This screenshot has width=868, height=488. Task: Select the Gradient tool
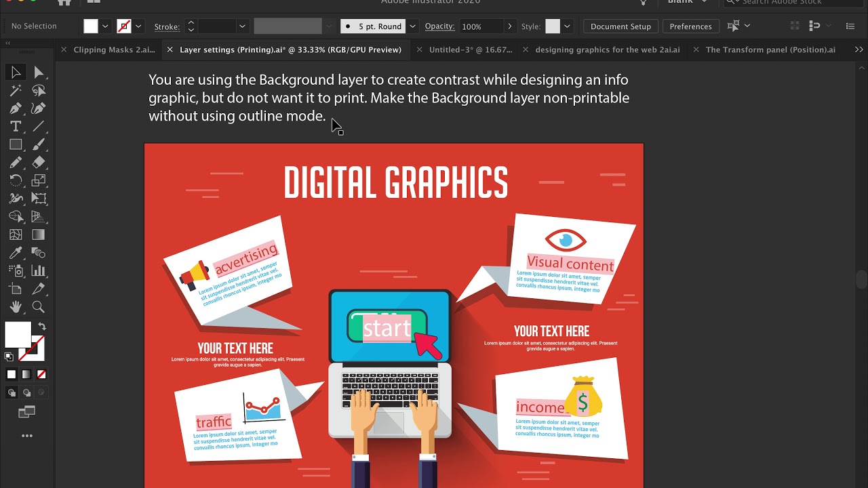click(x=39, y=235)
